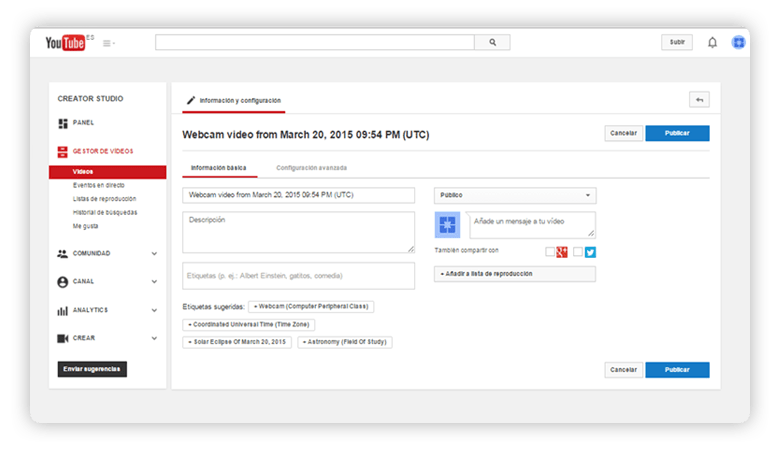Click the Descripción text area
Image resolution: width=780 pixels, height=450 pixels.
pos(298,232)
